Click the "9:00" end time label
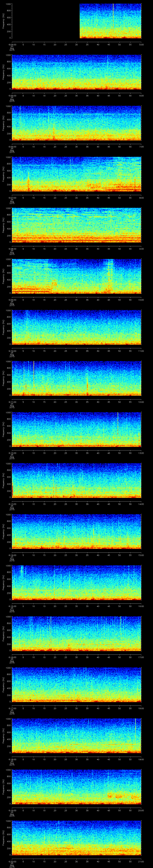Viewport: 153px width, 868px height. click(141, 249)
